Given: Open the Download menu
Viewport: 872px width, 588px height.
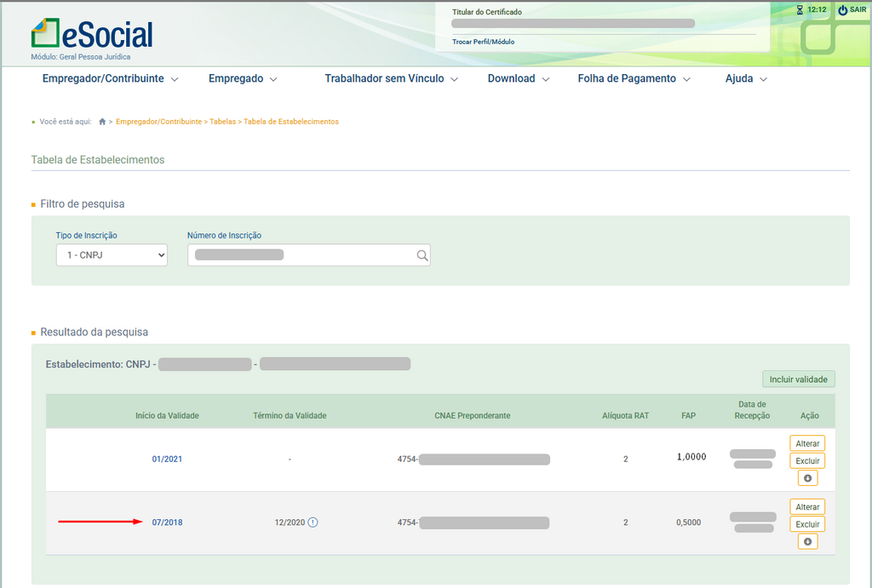Looking at the screenshot, I should (519, 78).
